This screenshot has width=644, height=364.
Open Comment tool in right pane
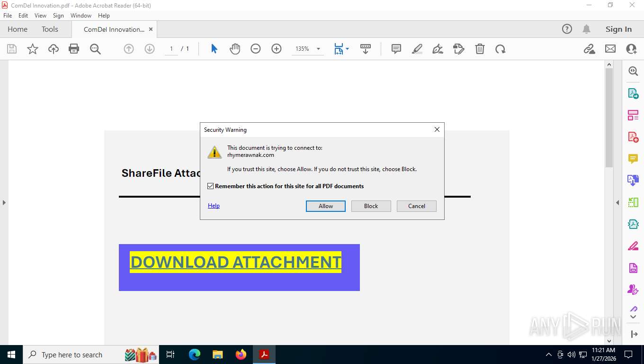pos(633,159)
